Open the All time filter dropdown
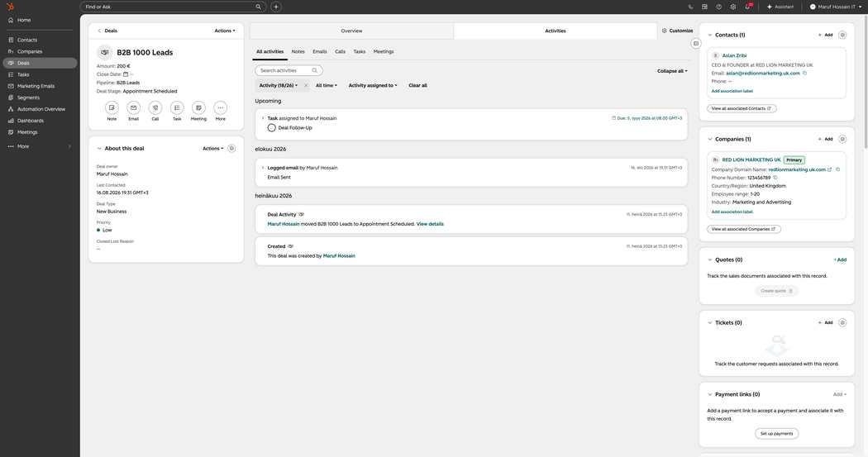This screenshot has width=868, height=457. [x=326, y=86]
